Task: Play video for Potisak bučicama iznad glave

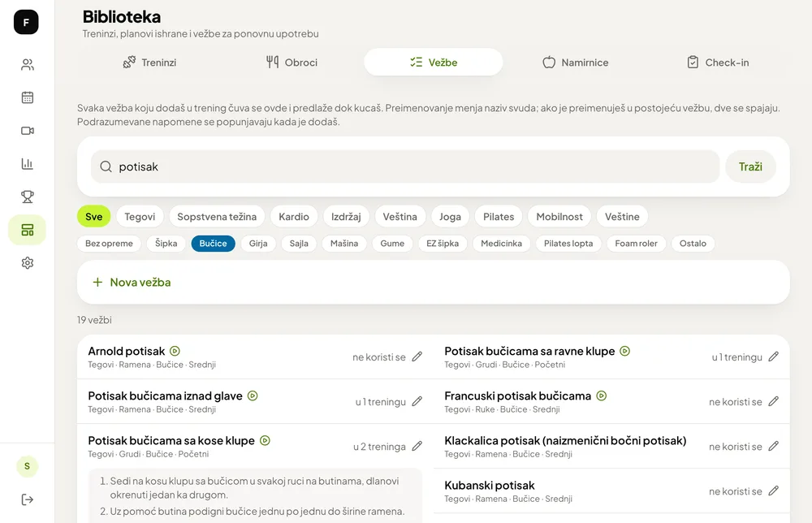Action: click(x=253, y=395)
